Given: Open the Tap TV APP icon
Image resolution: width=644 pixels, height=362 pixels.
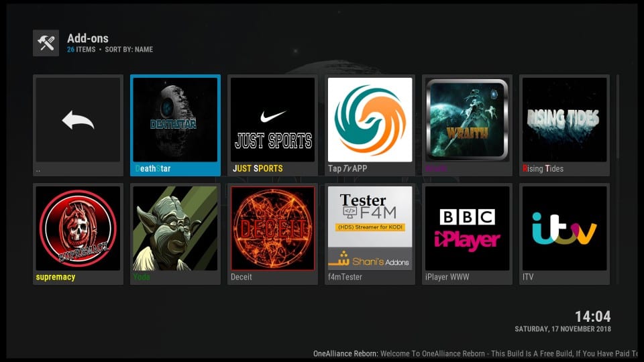Looking at the screenshot, I should [x=370, y=120].
